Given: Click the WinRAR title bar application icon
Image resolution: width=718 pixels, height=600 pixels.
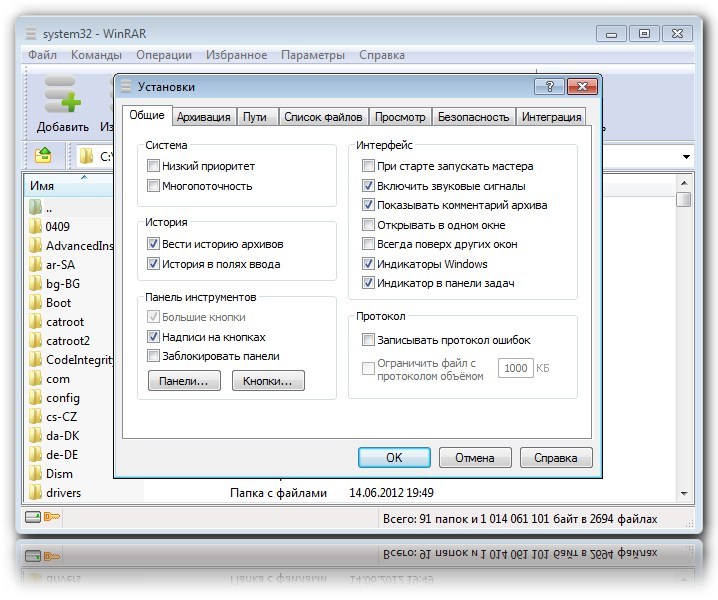Looking at the screenshot, I should [31, 33].
